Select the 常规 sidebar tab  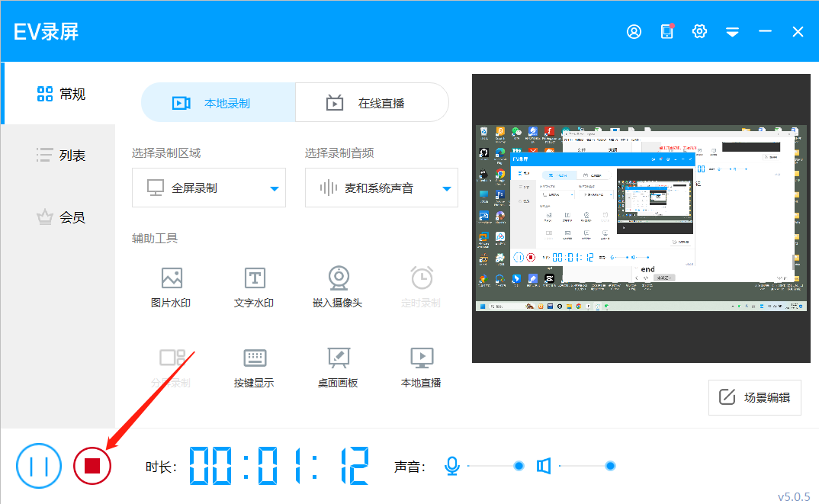[x=59, y=94]
